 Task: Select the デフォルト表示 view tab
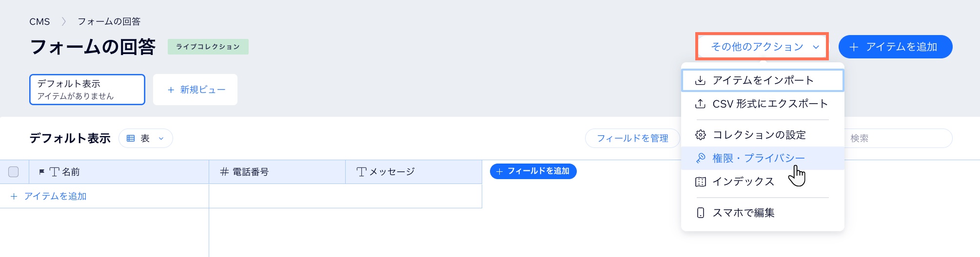coord(87,90)
